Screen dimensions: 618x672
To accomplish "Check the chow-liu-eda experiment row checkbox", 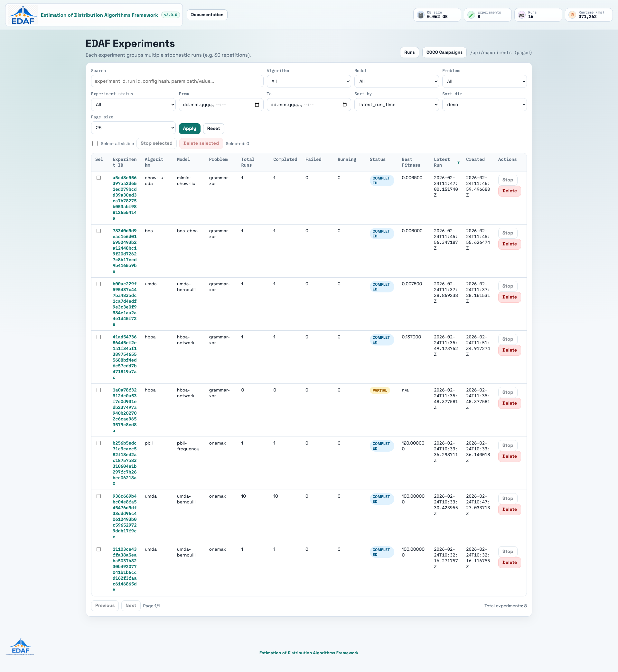I will tap(98, 178).
